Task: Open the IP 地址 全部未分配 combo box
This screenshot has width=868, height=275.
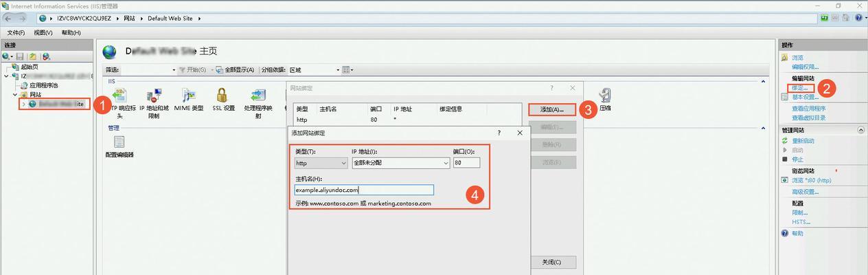Action: tap(401, 163)
